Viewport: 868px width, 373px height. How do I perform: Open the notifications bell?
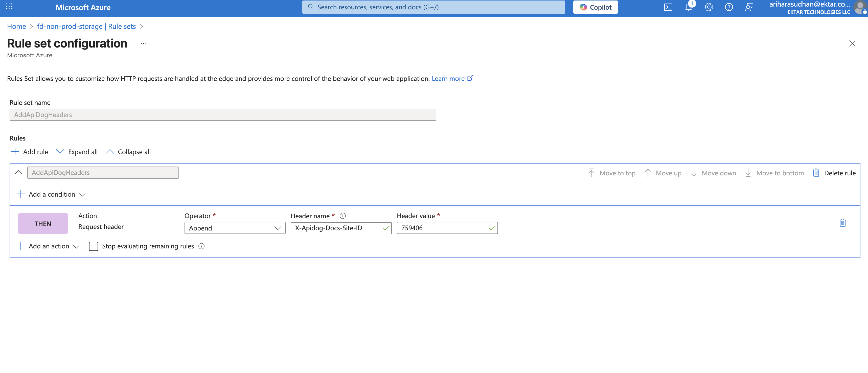(x=688, y=7)
